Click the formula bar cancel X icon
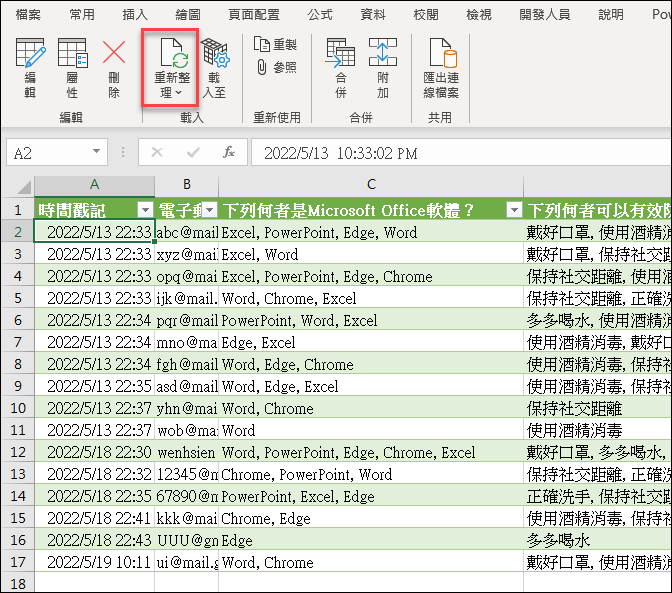Screen dimensions: 672x593 click(157, 152)
